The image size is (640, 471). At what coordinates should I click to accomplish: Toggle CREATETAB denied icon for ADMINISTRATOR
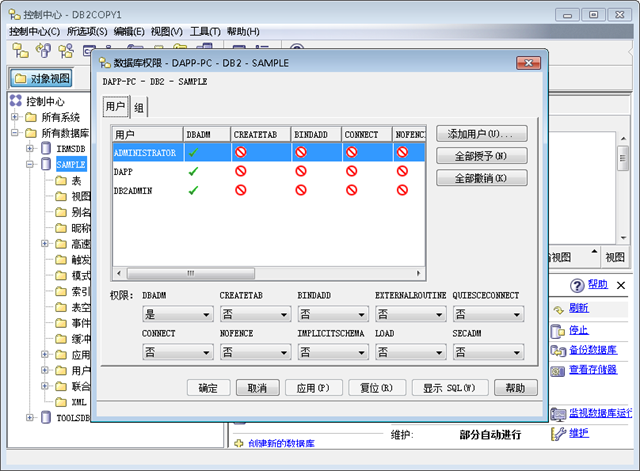click(241, 152)
